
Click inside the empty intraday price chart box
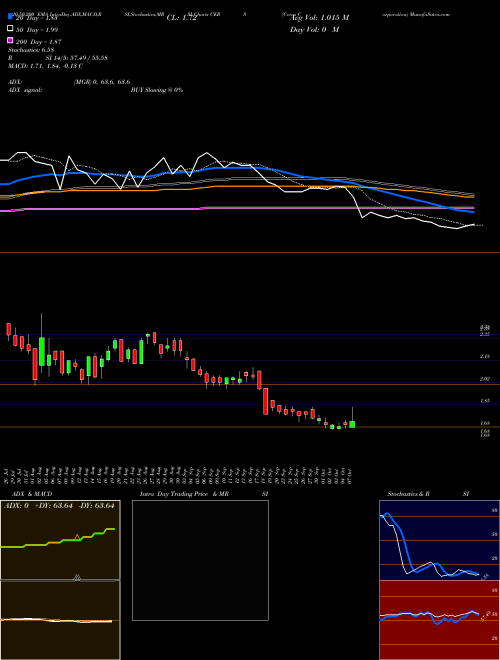200,560
